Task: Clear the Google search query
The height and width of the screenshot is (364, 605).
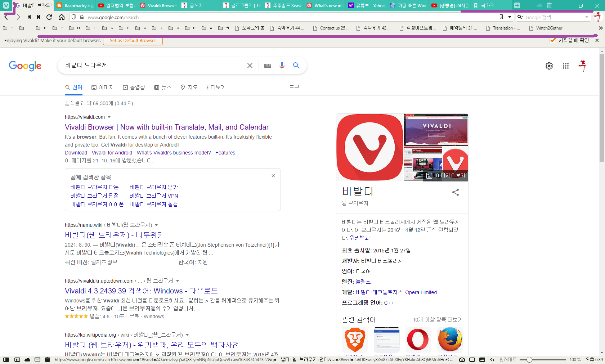Action: pos(250,66)
